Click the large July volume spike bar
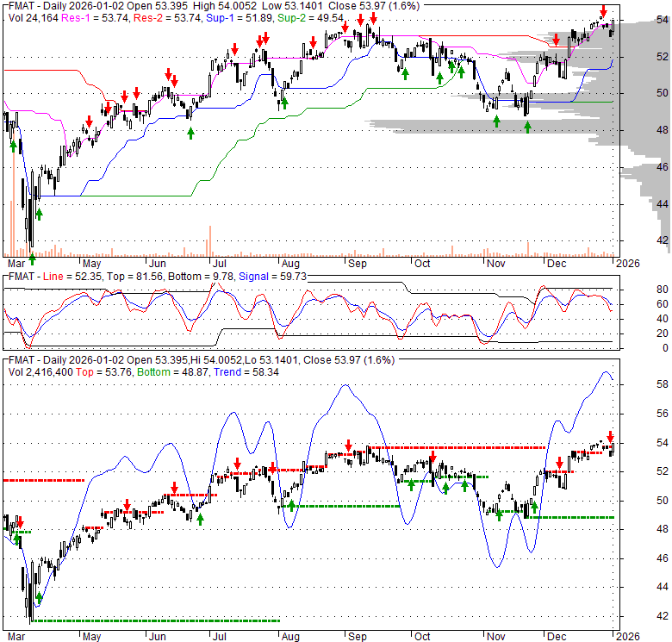 click(210, 241)
